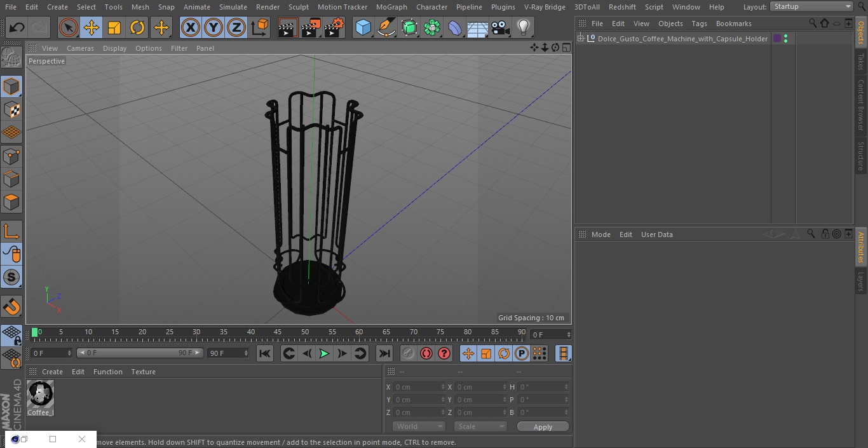This screenshot has width=868, height=448.
Task: Open the World coordinate dropdown
Action: (x=419, y=426)
